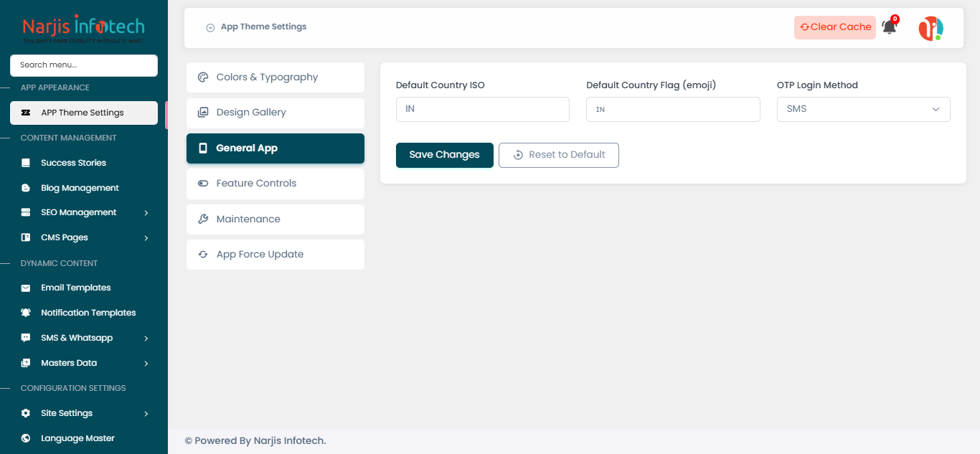980x454 pixels.
Task: Click the Design Gallery image icon
Action: click(x=203, y=113)
